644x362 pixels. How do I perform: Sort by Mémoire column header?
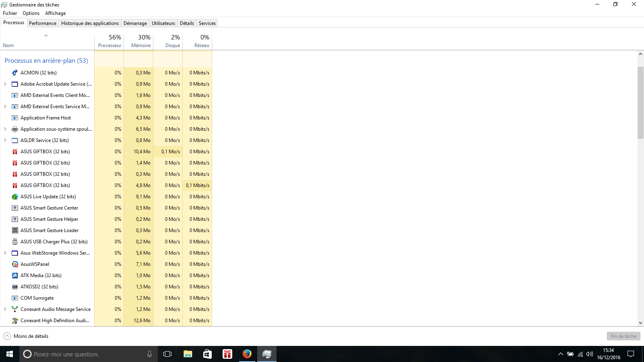point(138,41)
